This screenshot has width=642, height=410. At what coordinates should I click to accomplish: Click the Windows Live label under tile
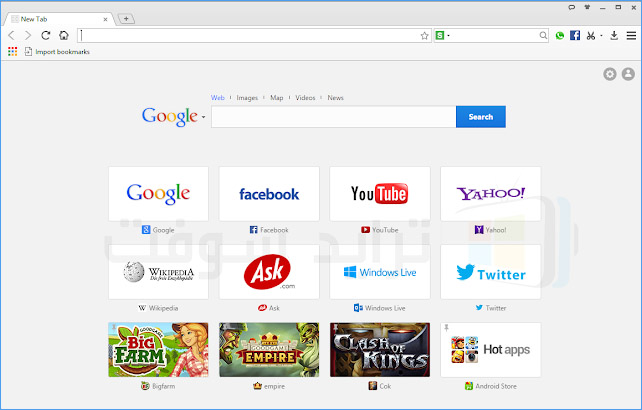click(x=385, y=308)
